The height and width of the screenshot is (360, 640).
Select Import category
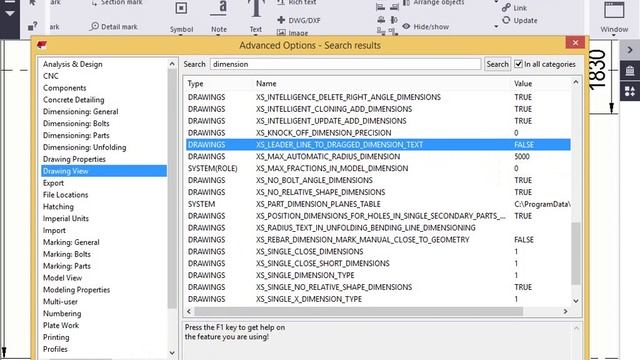[x=54, y=230]
